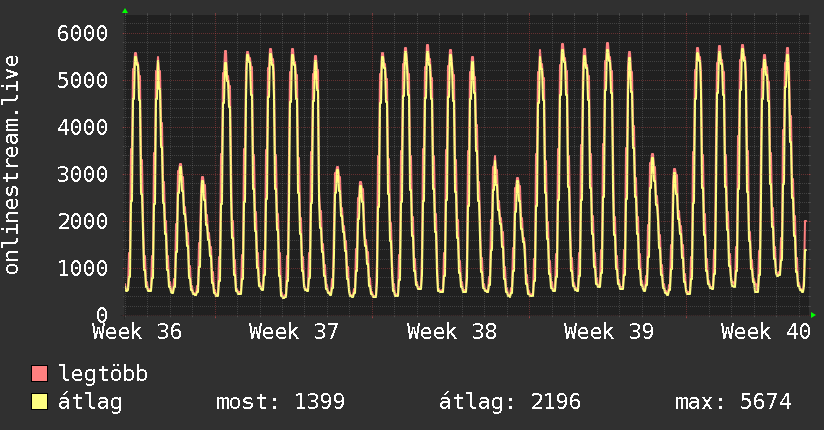
Task: Click the yellow átlag legend swatch
Action: coord(39,402)
